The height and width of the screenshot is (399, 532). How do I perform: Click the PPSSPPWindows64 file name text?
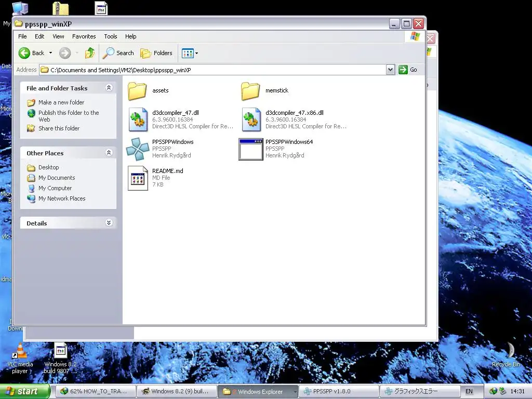click(289, 142)
